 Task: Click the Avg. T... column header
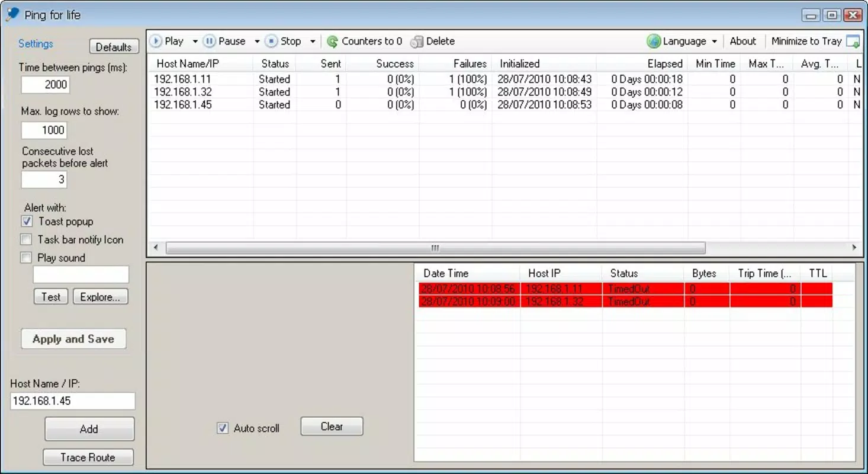click(821, 63)
